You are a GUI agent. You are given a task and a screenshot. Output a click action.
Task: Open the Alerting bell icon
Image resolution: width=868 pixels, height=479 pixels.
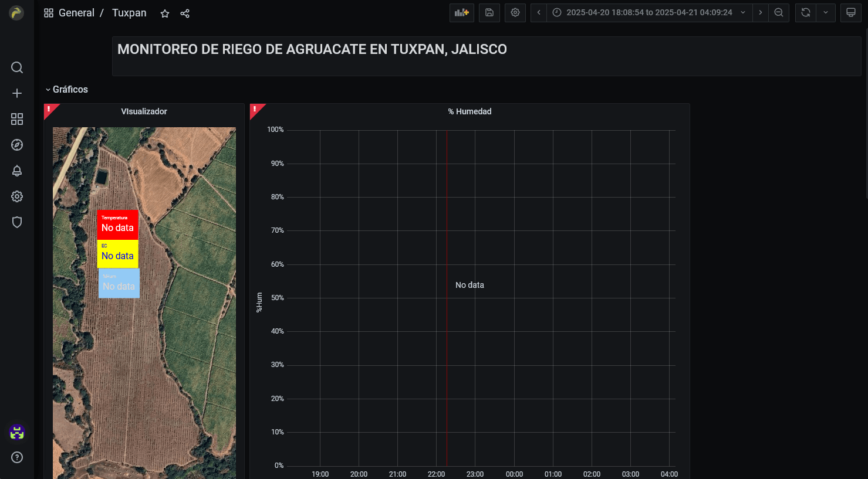click(17, 171)
